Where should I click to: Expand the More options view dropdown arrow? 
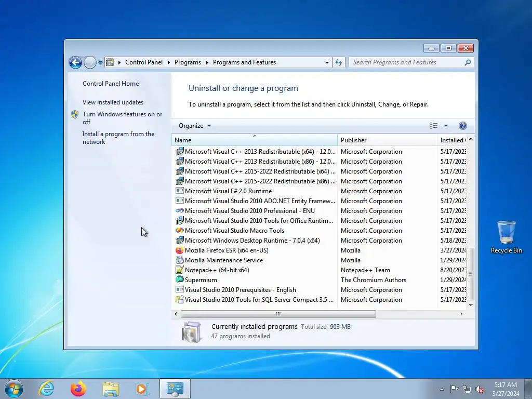(446, 126)
